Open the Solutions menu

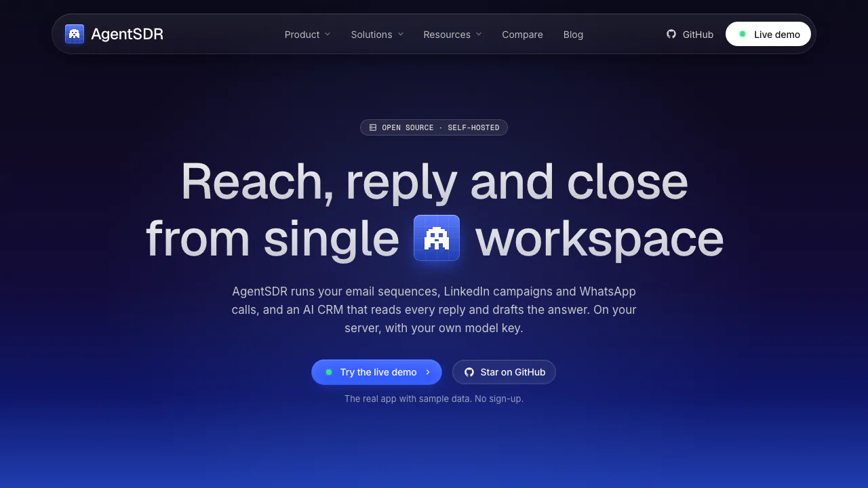click(377, 35)
